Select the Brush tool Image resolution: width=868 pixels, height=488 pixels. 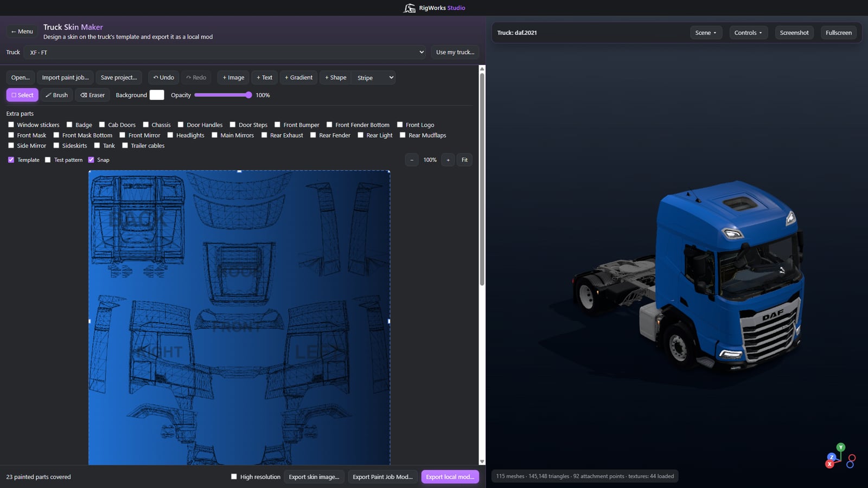click(56, 95)
